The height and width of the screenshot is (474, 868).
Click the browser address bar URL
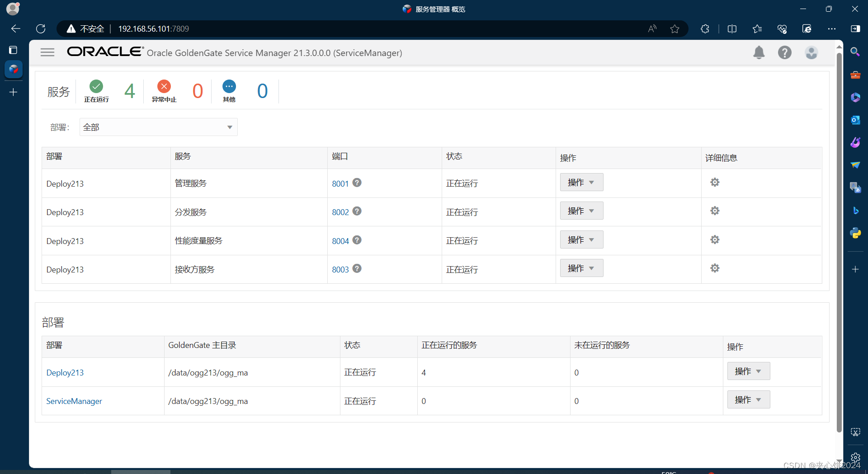(154, 29)
